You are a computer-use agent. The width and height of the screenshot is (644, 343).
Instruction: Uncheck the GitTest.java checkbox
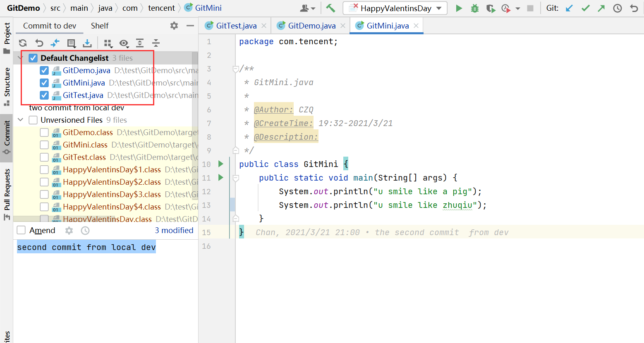point(44,95)
